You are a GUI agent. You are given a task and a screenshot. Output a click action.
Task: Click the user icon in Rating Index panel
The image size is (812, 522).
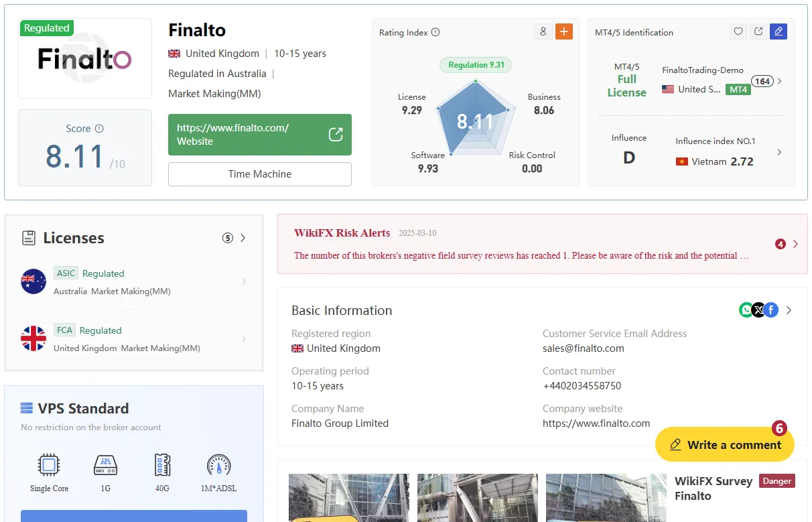(x=543, y=31)
